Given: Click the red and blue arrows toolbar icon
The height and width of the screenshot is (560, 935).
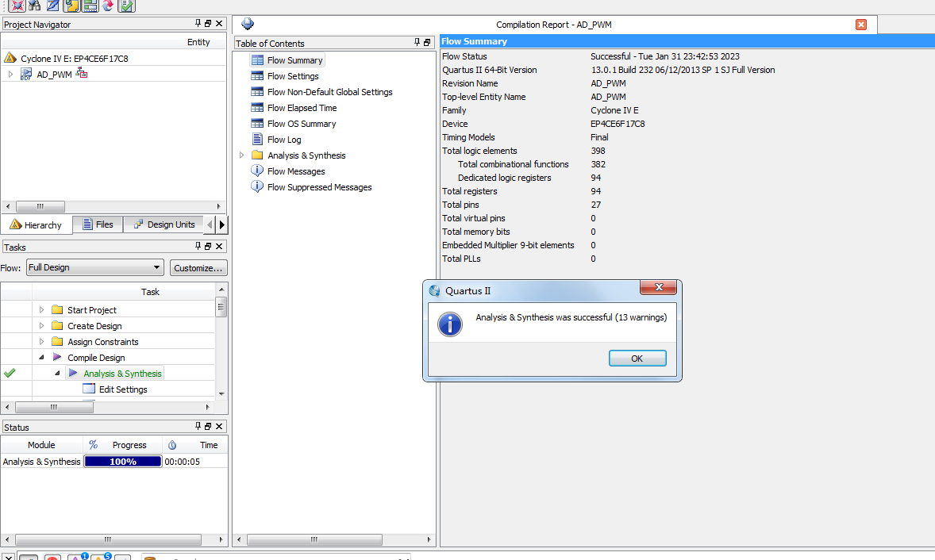Looking at the screenshot, I should [107, 6].
